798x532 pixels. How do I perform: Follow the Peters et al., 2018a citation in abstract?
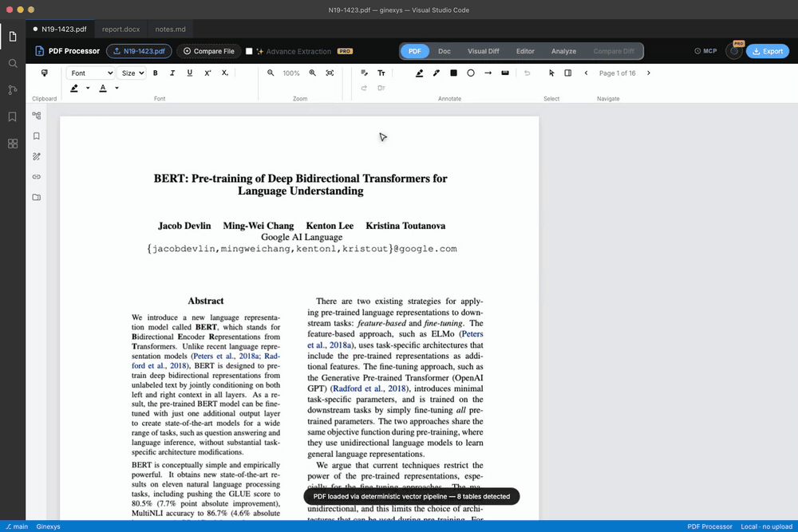coord(226,356)
